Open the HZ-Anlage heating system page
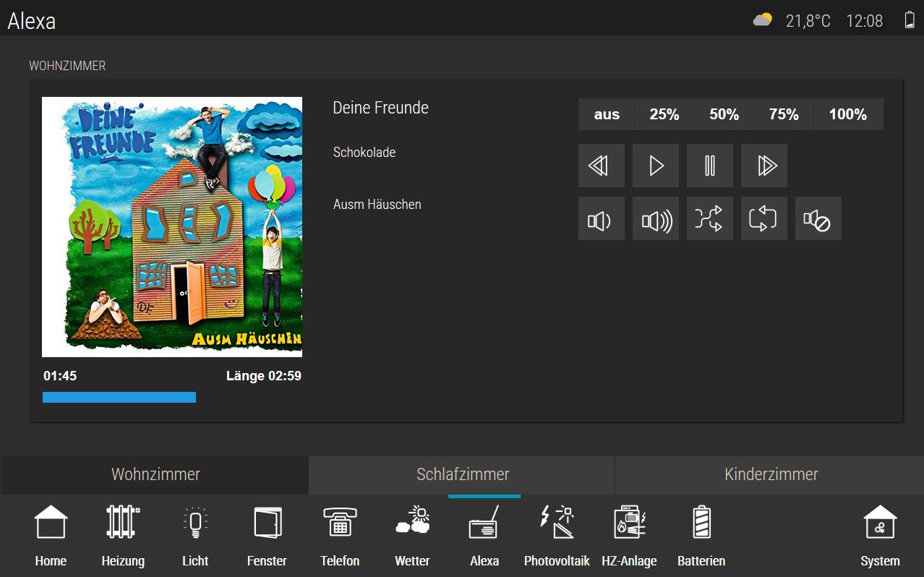 [x=629, y=536]
